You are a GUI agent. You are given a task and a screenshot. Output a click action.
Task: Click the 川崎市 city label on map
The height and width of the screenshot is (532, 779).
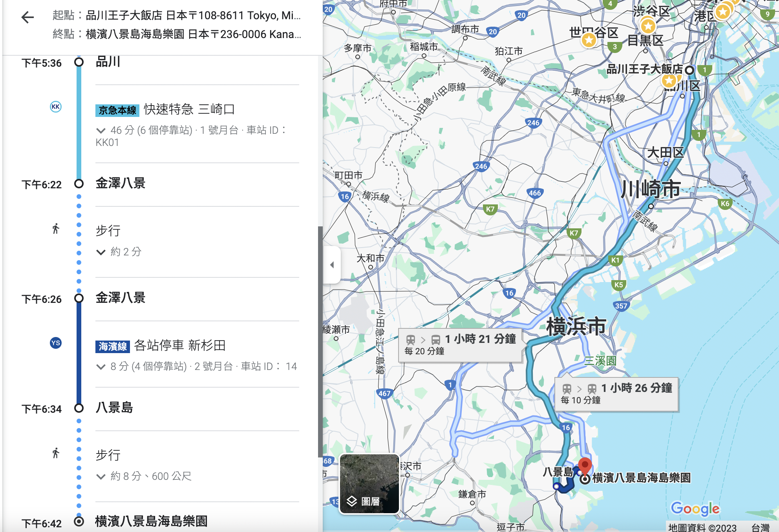click(651, 189)
